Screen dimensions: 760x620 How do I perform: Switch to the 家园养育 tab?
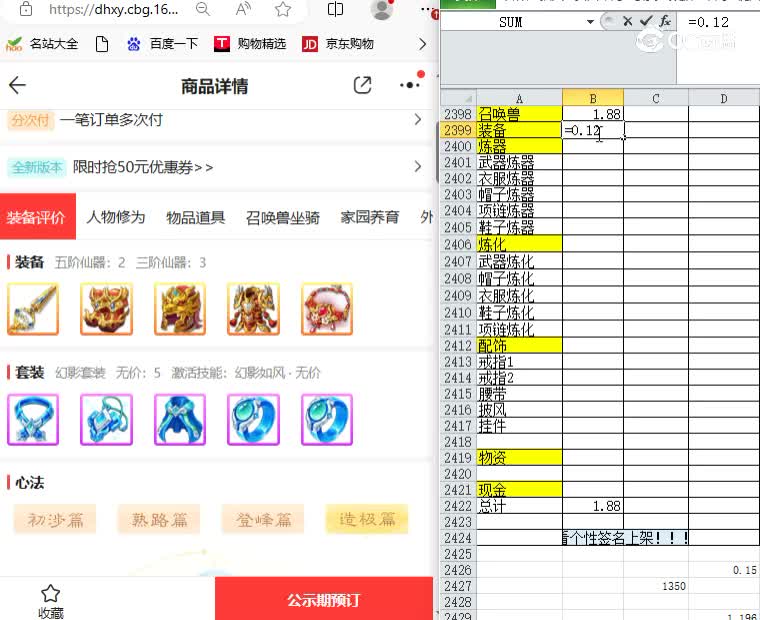(370, 217)
